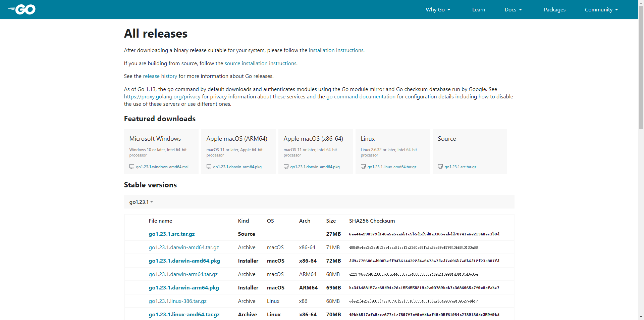This screenshot has width=644, height=320.
Task: Download go1.23.1.darwin-arm64.tar.gz archive from table
Action: pos(183,274)
